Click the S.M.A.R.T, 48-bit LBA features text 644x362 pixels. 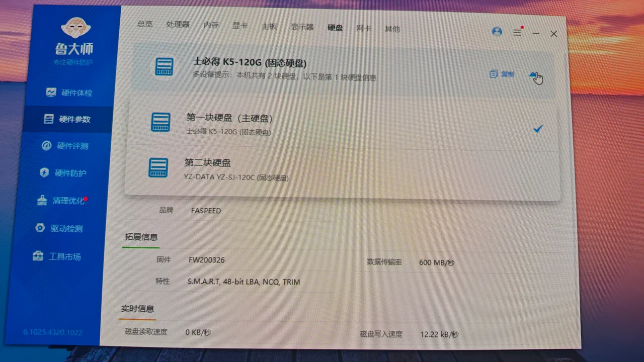coord(244,282)
